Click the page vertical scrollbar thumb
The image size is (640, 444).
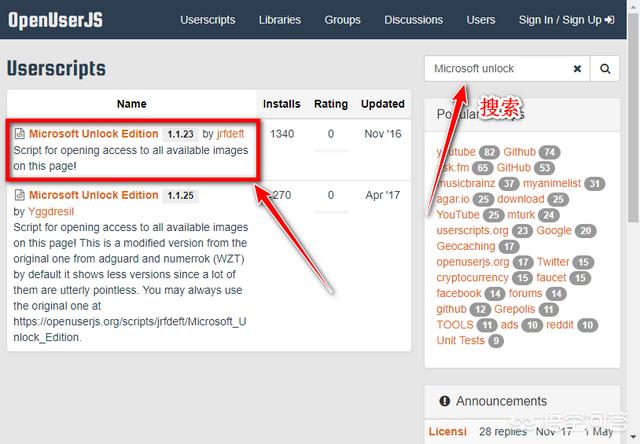point(633,118)
